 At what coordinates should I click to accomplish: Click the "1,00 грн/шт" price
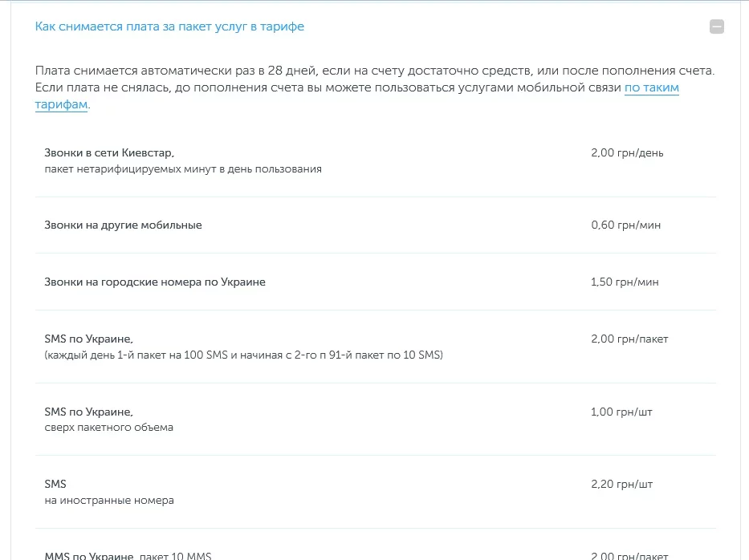[x=621, y=412]
